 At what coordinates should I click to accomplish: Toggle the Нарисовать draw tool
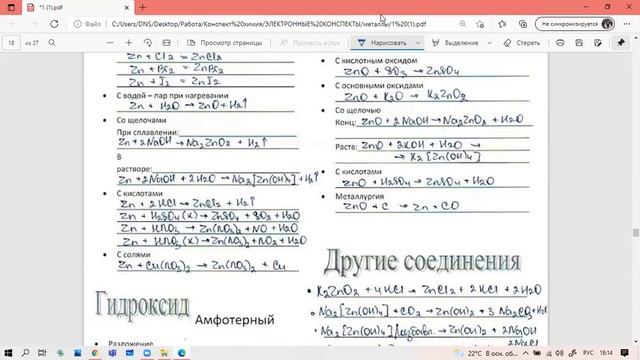[382, 42]
